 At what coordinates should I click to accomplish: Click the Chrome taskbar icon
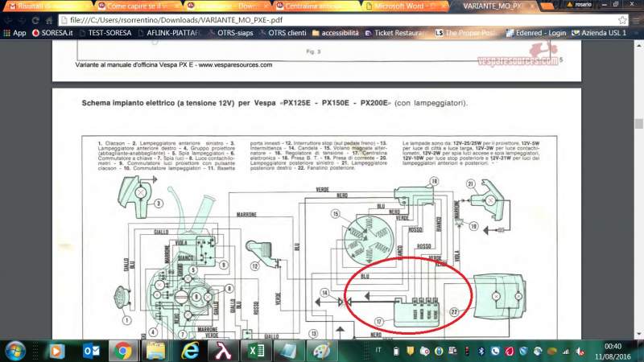[123, 351]
